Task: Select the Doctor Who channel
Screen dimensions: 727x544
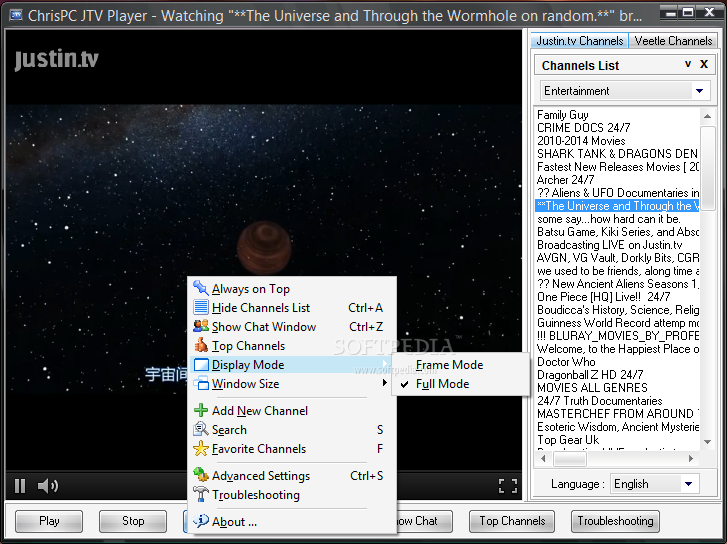Action: point(618,361)
